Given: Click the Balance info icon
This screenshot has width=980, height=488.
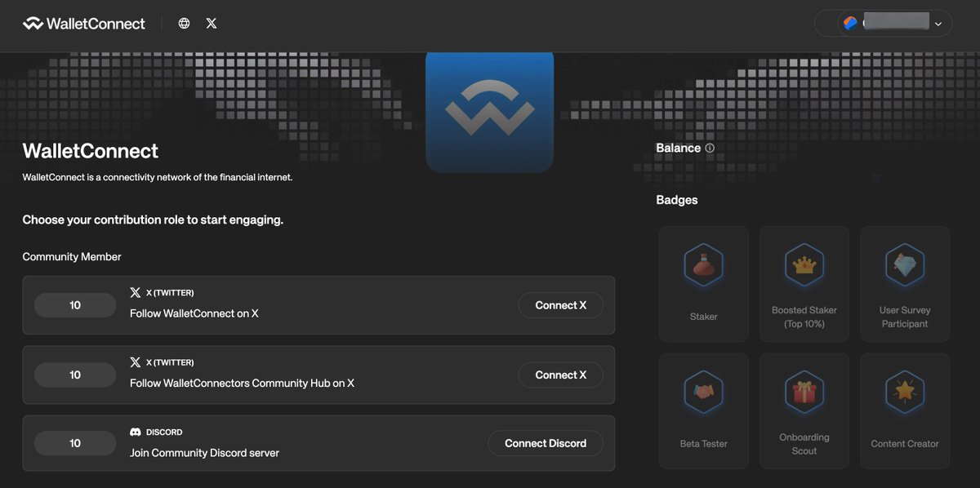Looking at the screenshot, I should [x=708, y=148].
